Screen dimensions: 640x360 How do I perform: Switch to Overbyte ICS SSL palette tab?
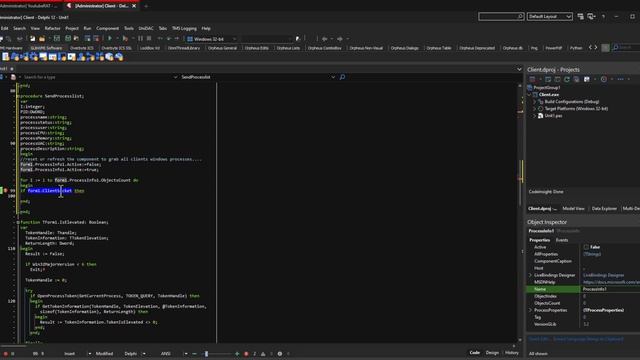tap(116, 48)
